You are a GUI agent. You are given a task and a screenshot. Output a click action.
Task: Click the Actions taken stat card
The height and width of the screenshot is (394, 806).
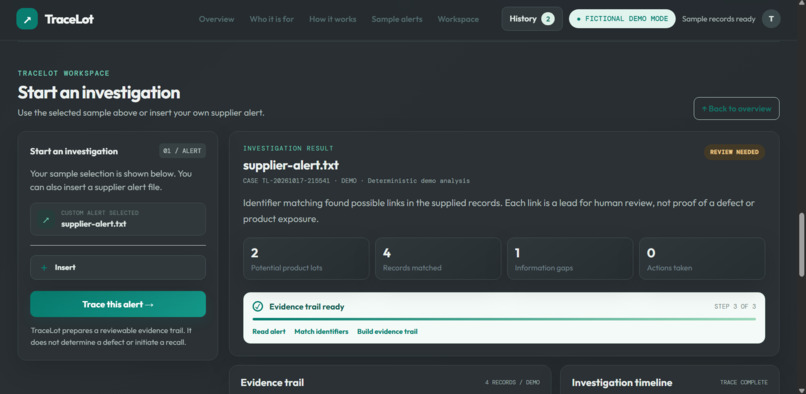702,259
